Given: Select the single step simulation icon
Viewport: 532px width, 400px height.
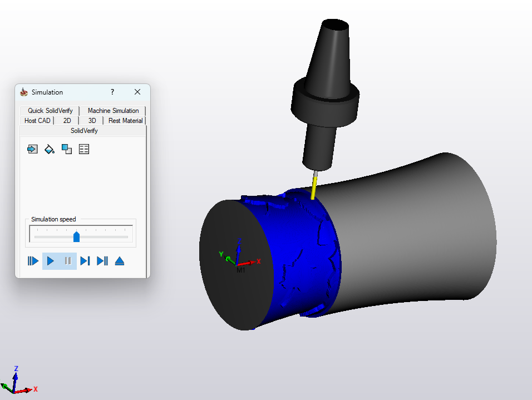Looking at the screenshot, I should point(33,260).
